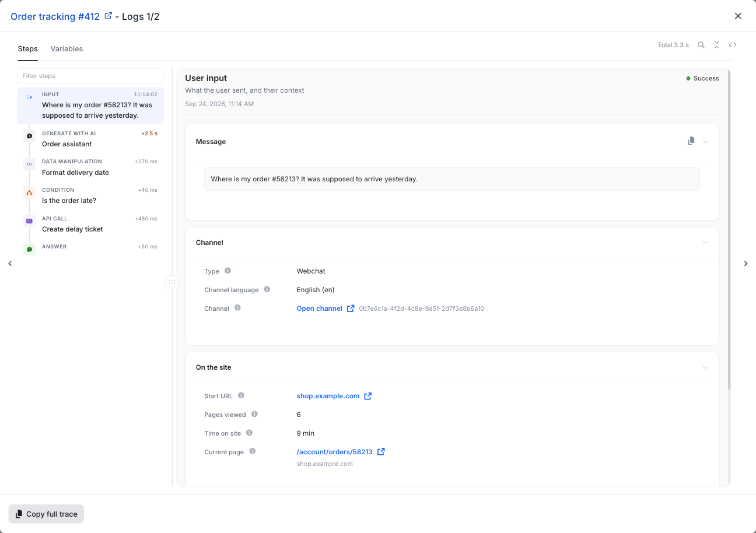Select the Is the order late? condition step

tap(90, 195)
